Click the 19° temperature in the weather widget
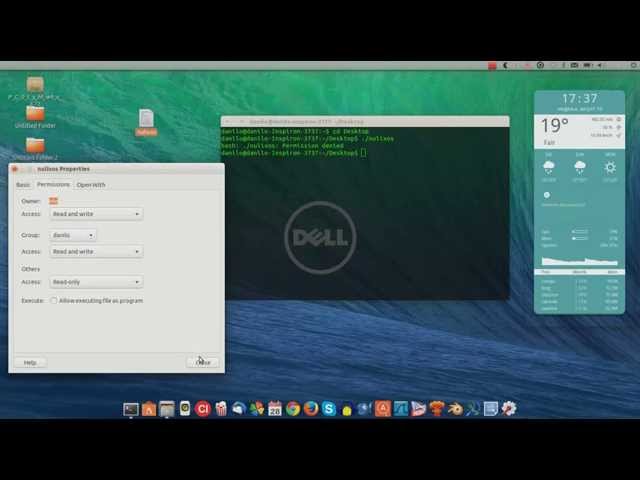 (x=555, y=126)
